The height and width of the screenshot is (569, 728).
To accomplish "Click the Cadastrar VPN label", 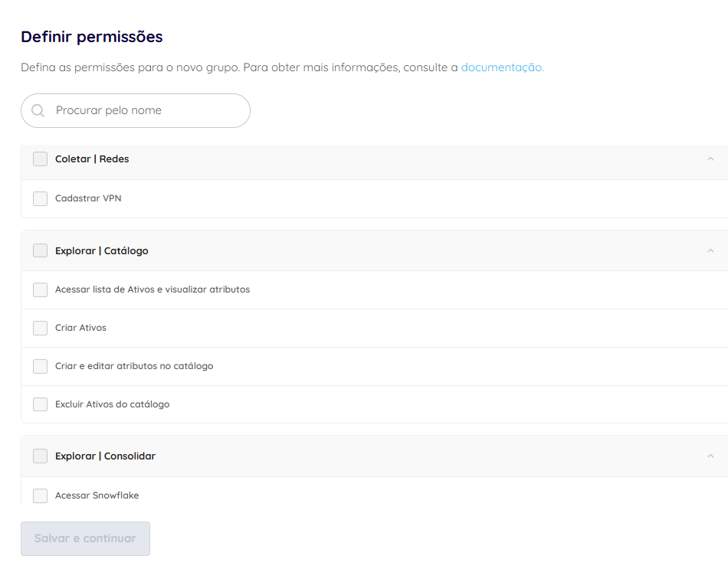I will pyautogui.click(x=88, y=198).
